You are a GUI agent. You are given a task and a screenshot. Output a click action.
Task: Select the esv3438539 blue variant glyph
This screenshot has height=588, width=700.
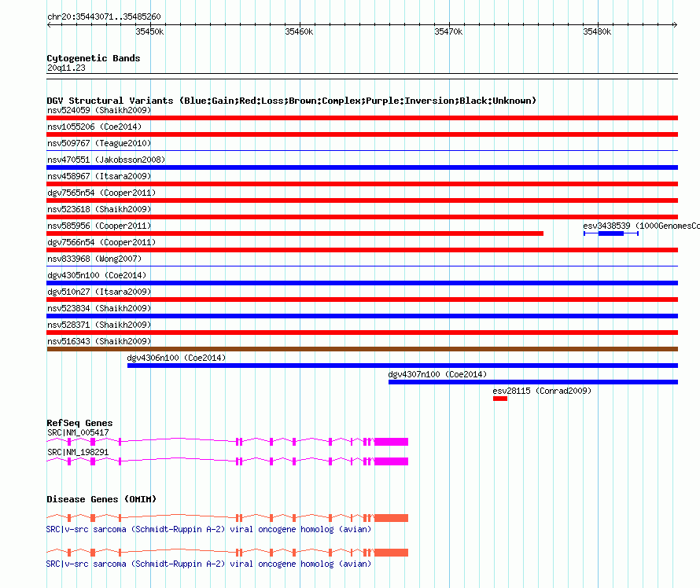click(610, 233)
